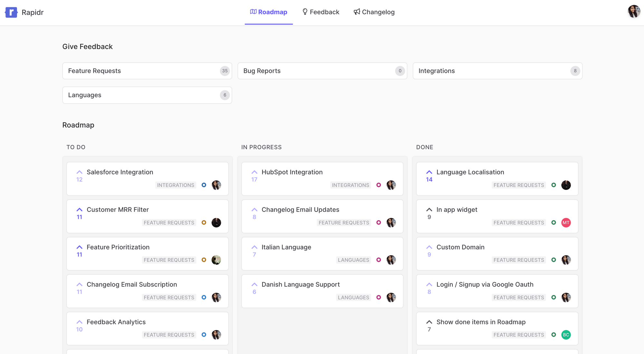Upvote Login / Signup via Google Oauth
The height and width of the screenshot is (354, 644).
429,288
